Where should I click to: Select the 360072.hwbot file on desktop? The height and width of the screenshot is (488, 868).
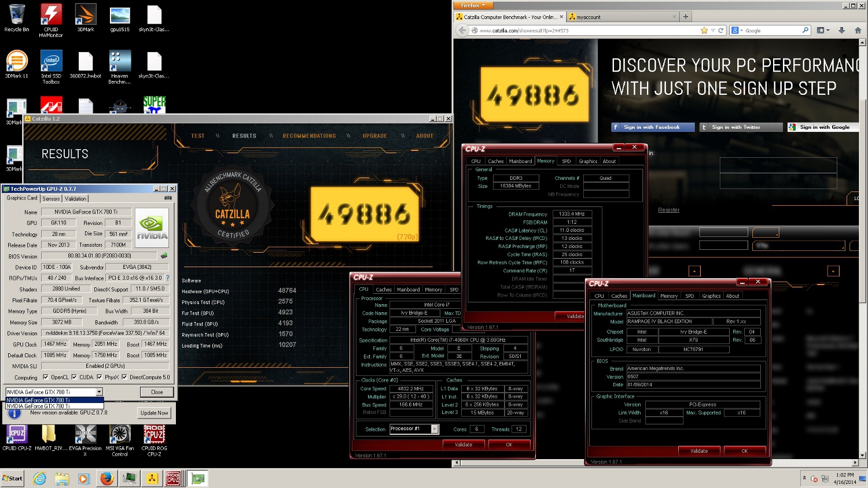coord(86,65)
